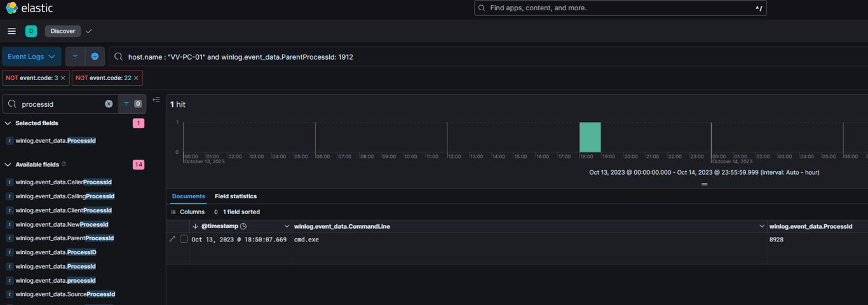The image size is (868, 305).
Task: Collapse the field sidebar arrow icon
Action: [x=156, y=100]
